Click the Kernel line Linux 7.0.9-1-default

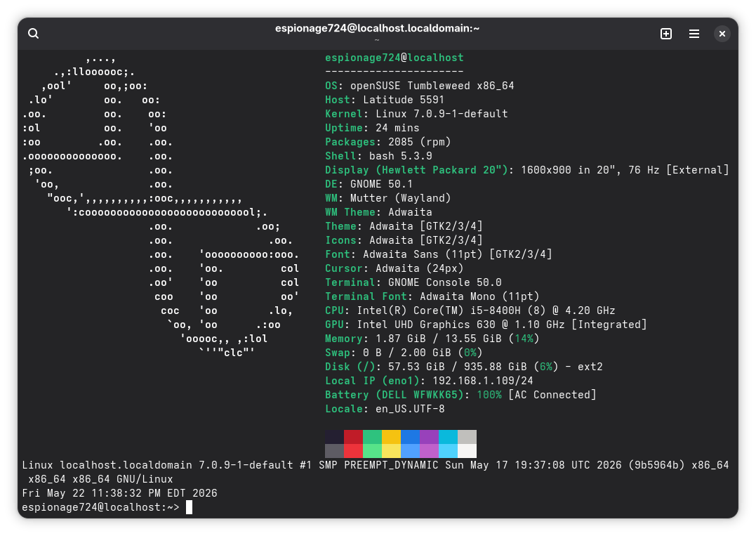pyautogui.click(x=416, y=114)
